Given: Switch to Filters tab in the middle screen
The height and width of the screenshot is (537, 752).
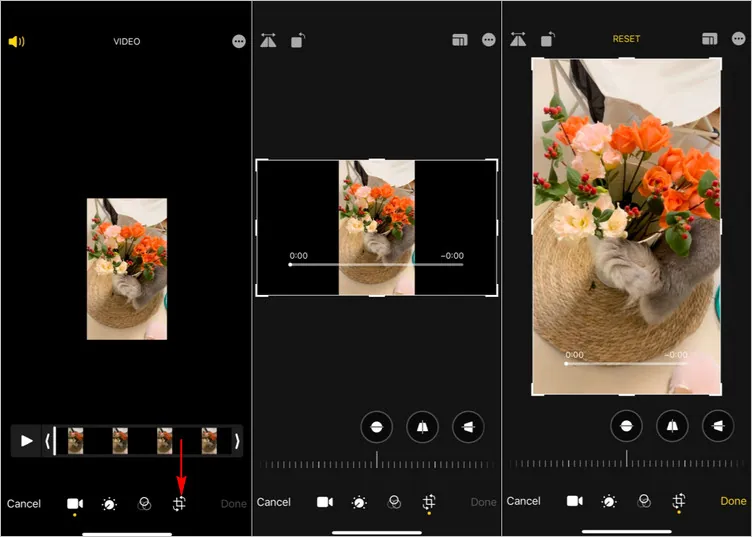Looking at the screenshot, I should click(394, 502).
